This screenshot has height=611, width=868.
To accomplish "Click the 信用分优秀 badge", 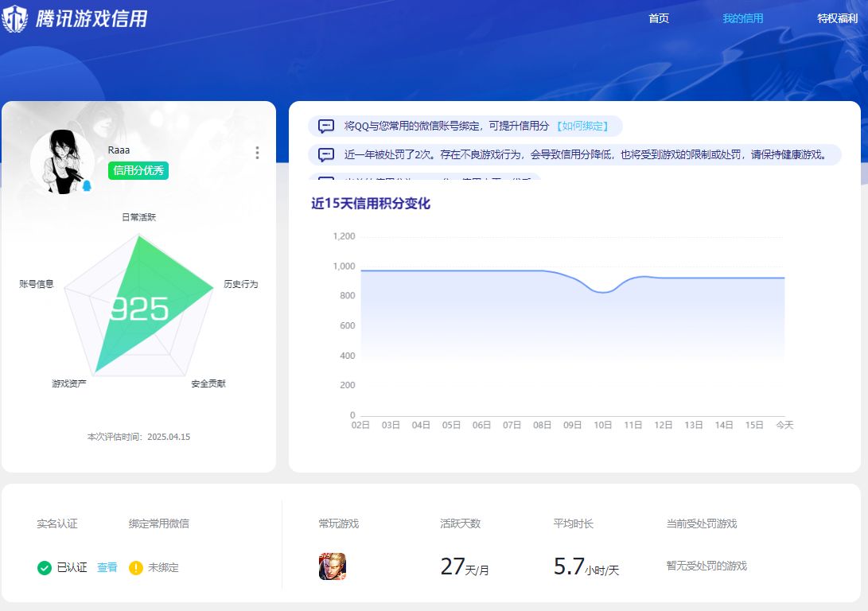I will (138, 170).
